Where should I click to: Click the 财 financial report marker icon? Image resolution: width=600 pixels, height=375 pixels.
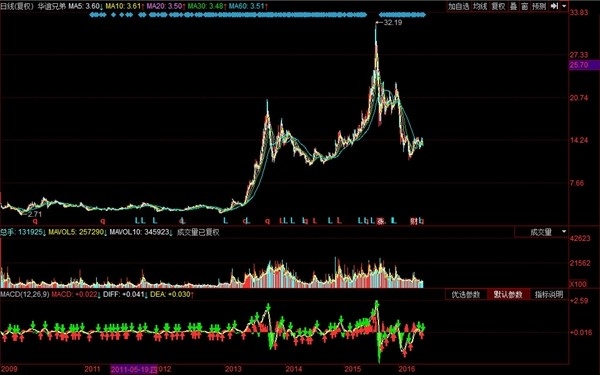(414, 221)
